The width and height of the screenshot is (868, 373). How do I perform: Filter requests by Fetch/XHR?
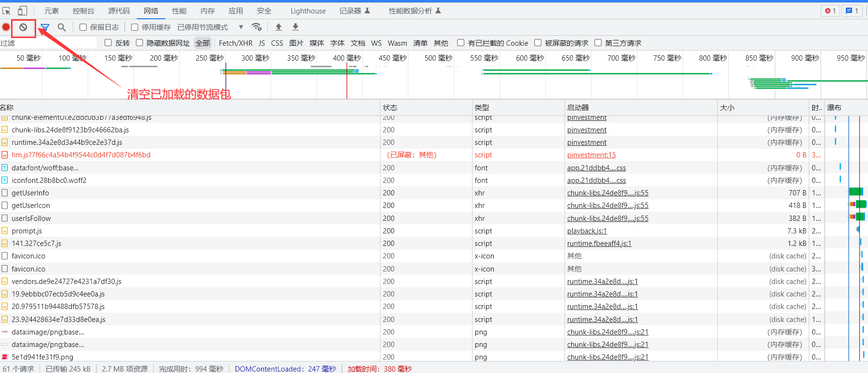pyautogui.click(x=236, y=43)
